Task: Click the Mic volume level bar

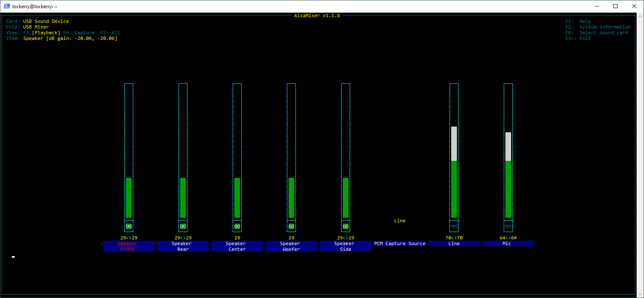Action: point(508,175)
